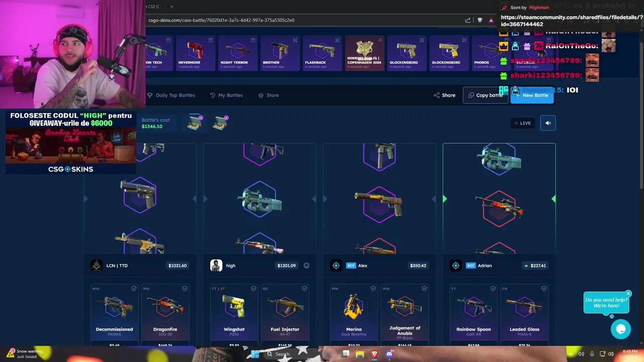Click the trophy icon beside Daily Top Battles
The width and height of the screenshot is (644, 362).
tap(150, 95)
